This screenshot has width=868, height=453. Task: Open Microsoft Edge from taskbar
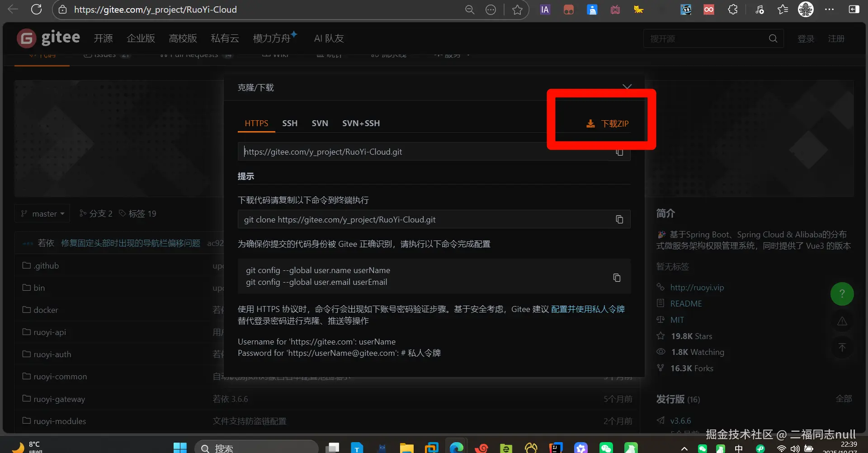pyautogui.click(x=457, y=448)
